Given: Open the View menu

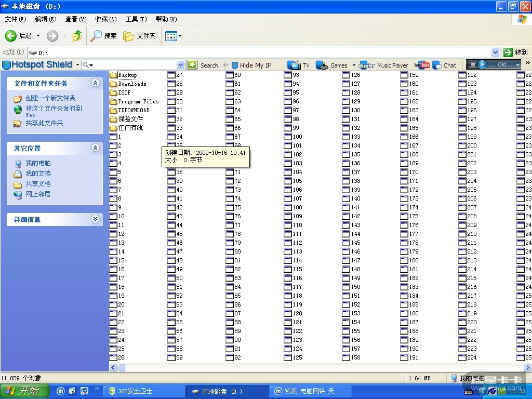Looking at the screenshot, I should [76, 19].
